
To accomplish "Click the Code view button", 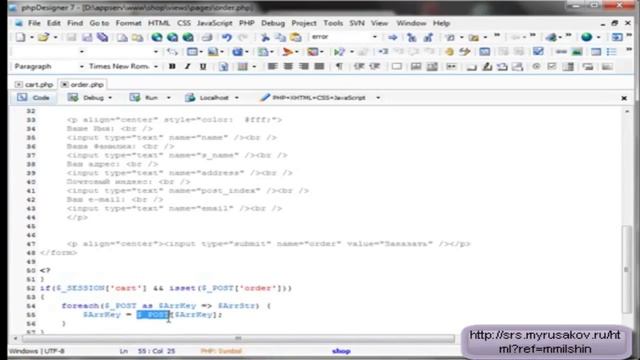I will (33, 98).
